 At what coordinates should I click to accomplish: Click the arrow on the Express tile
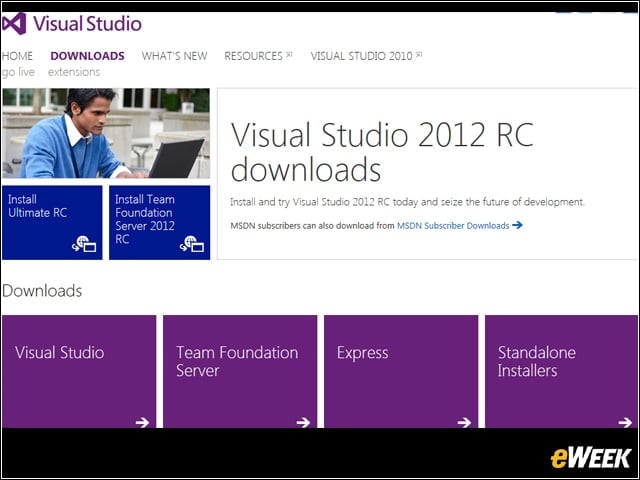tap(464, 422)
